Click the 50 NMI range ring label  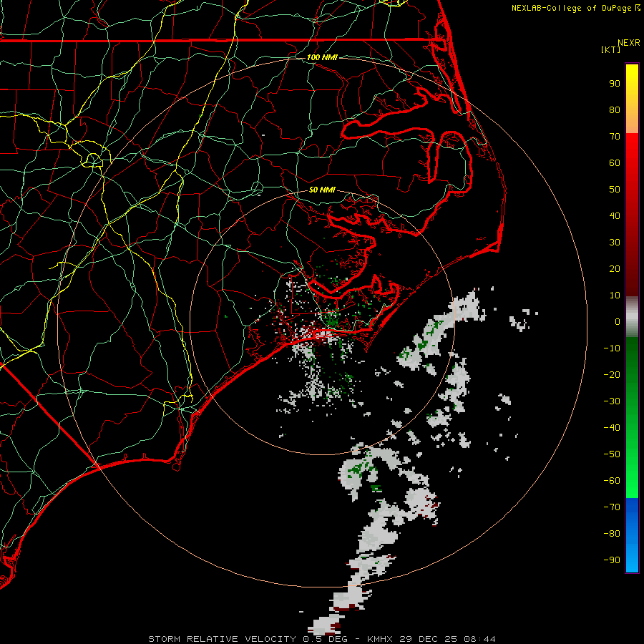tap(322, 190)
